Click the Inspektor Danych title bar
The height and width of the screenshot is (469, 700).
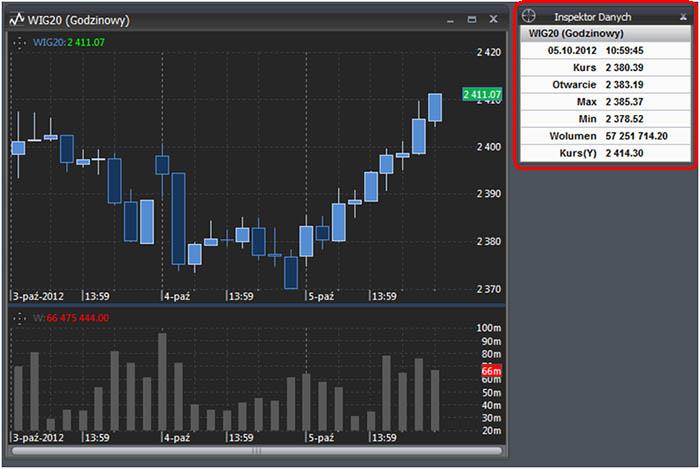click(x=605, y=17)
